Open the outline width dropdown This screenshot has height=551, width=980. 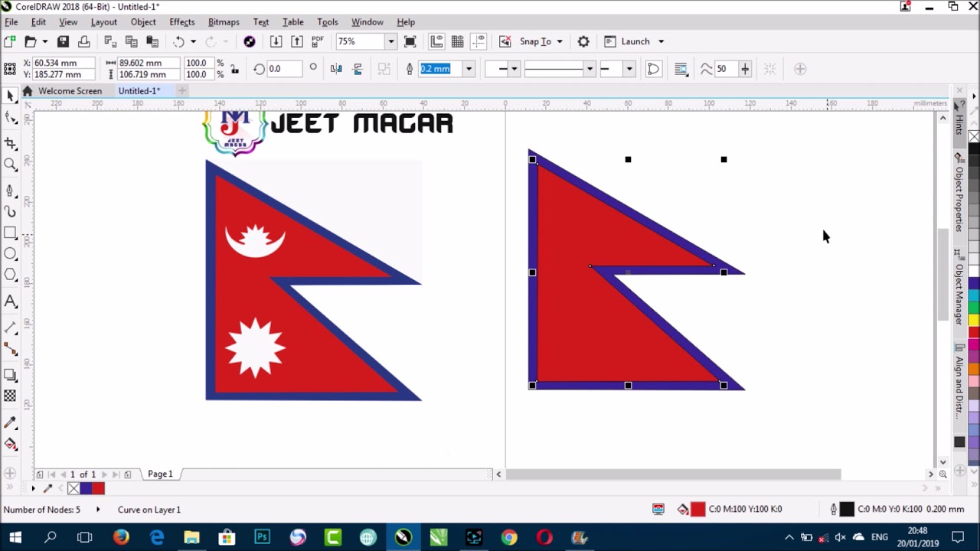469,69
